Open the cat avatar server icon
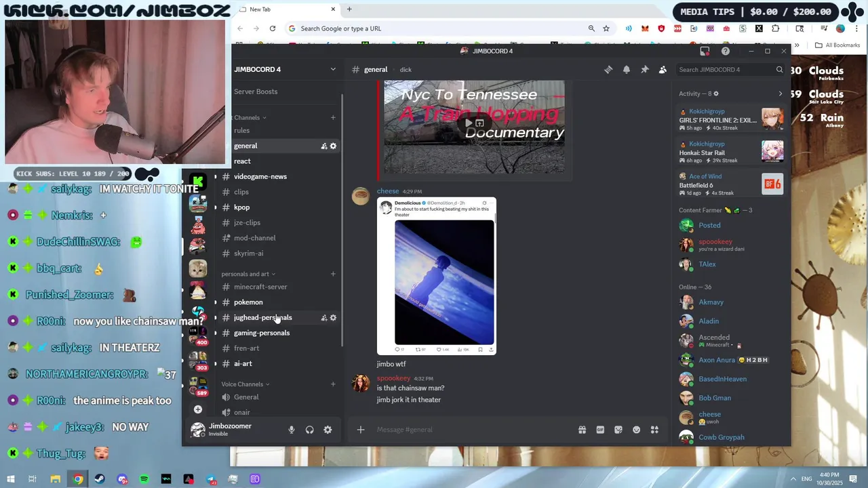The height and width of the screenshot is (488, 868). click(198, 268)
